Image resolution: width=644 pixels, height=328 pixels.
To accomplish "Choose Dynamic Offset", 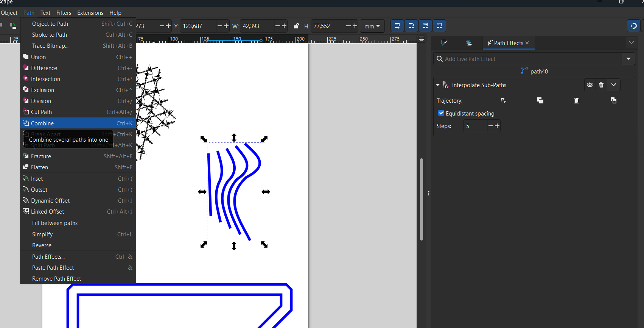I will [x=78, y=201].
